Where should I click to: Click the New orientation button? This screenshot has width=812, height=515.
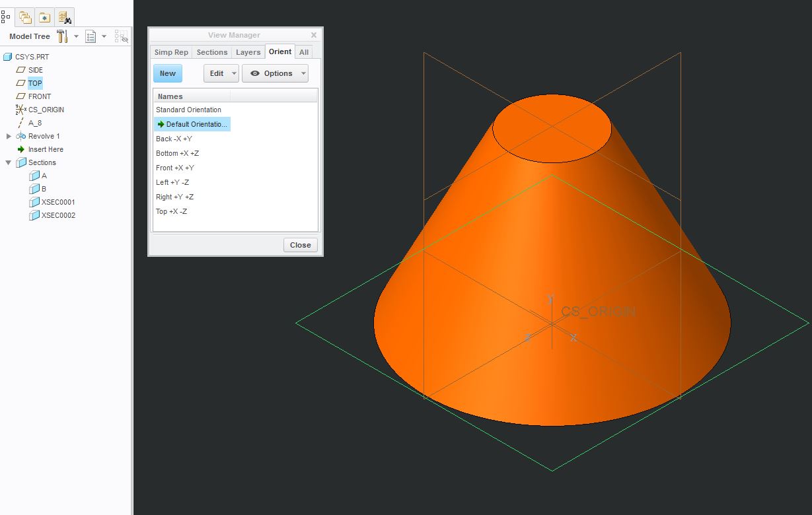click(x=167, y=73)
